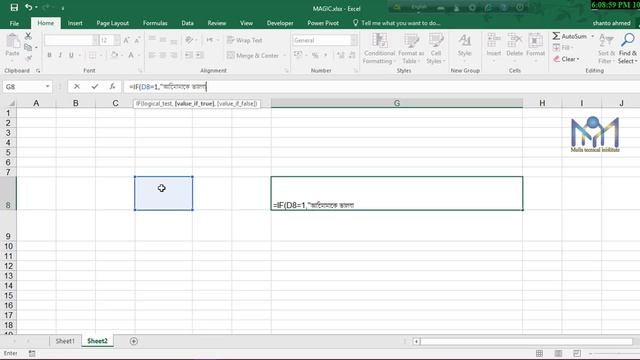The image size is (640, 360).
Task: Decrease font size with small A icon
Action: 137,40
